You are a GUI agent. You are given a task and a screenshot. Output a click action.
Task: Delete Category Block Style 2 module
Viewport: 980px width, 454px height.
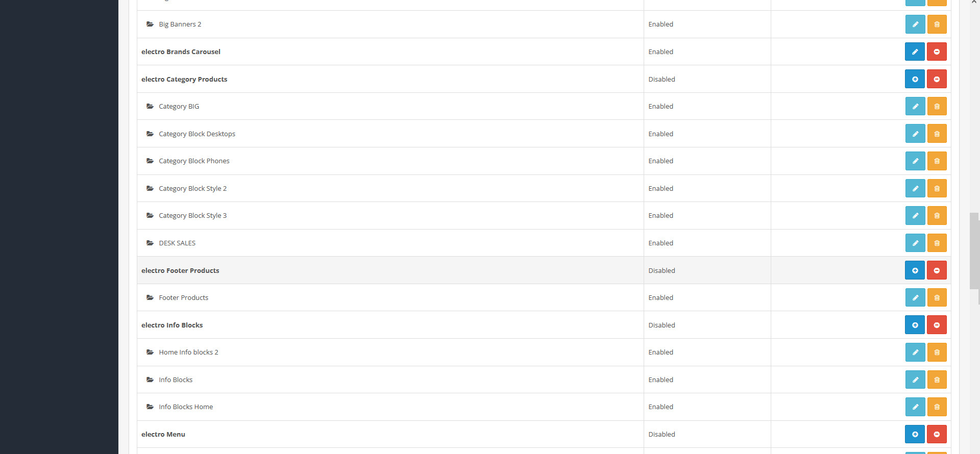point(937,188)
